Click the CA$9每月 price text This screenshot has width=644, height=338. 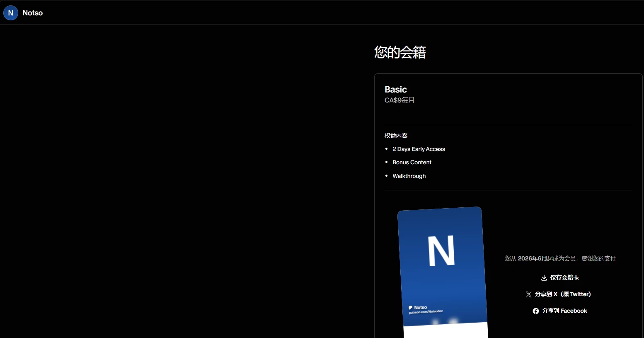(x=399, y=100)
